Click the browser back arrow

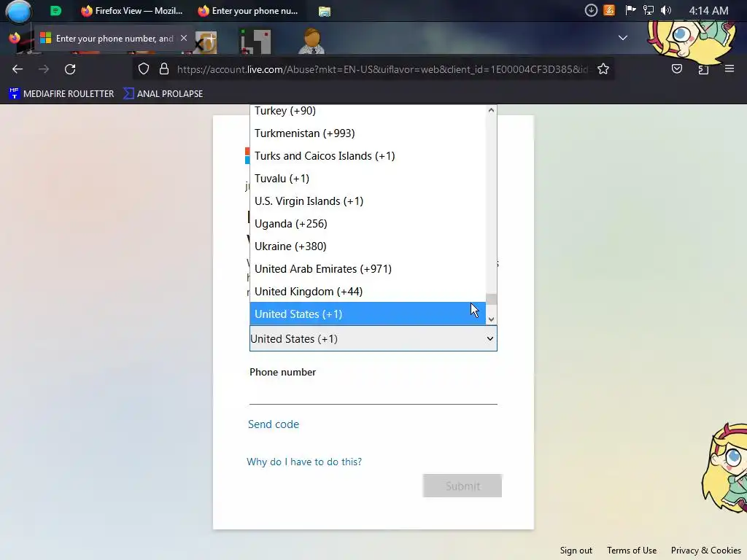[x=18, y=69]
